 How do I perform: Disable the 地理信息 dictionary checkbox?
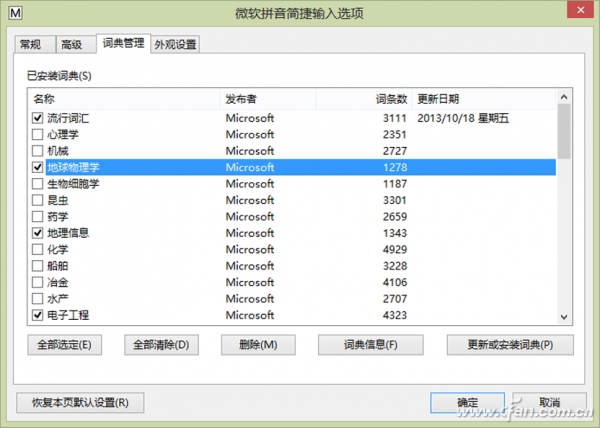(x=38, y=233)
